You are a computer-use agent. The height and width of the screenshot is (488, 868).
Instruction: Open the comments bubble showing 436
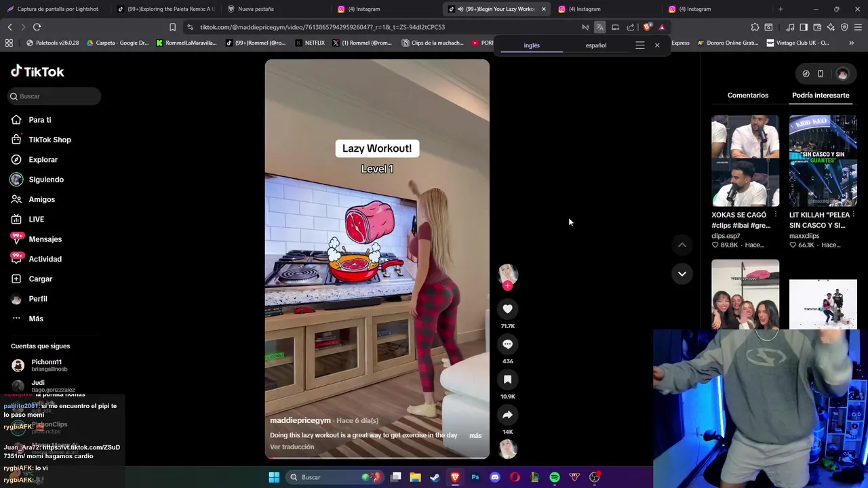[x=507, y=344]
